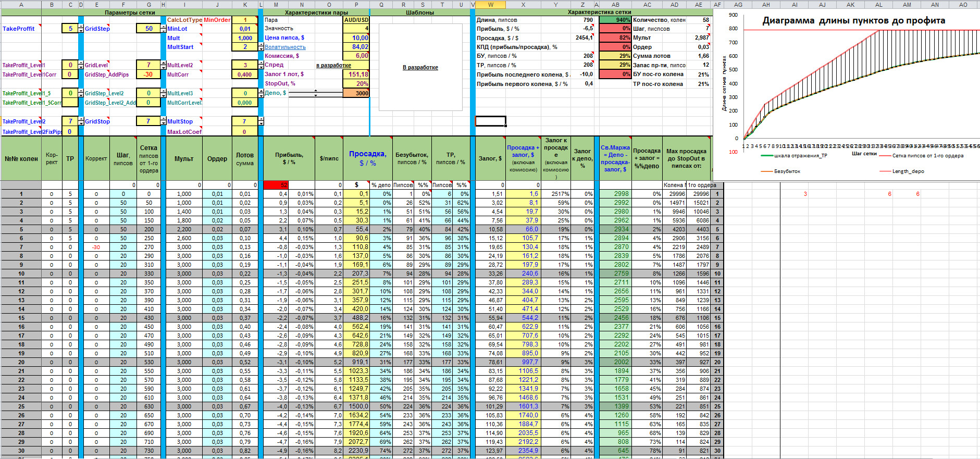Click the blue 'Просадка, $ / %' table header

[x=368, y=158]
